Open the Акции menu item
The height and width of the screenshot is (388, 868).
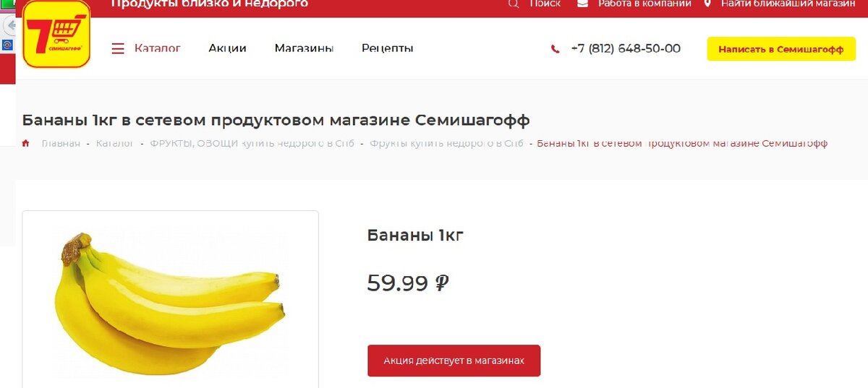[x=228, y=48]
